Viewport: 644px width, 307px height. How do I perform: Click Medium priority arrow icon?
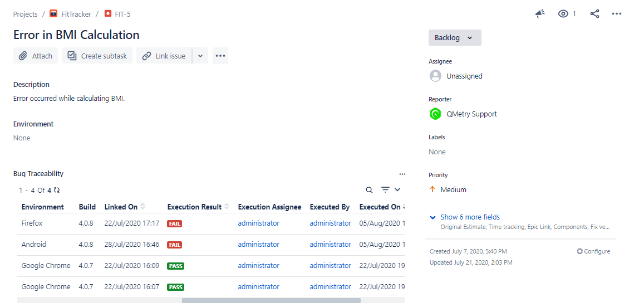432,189
